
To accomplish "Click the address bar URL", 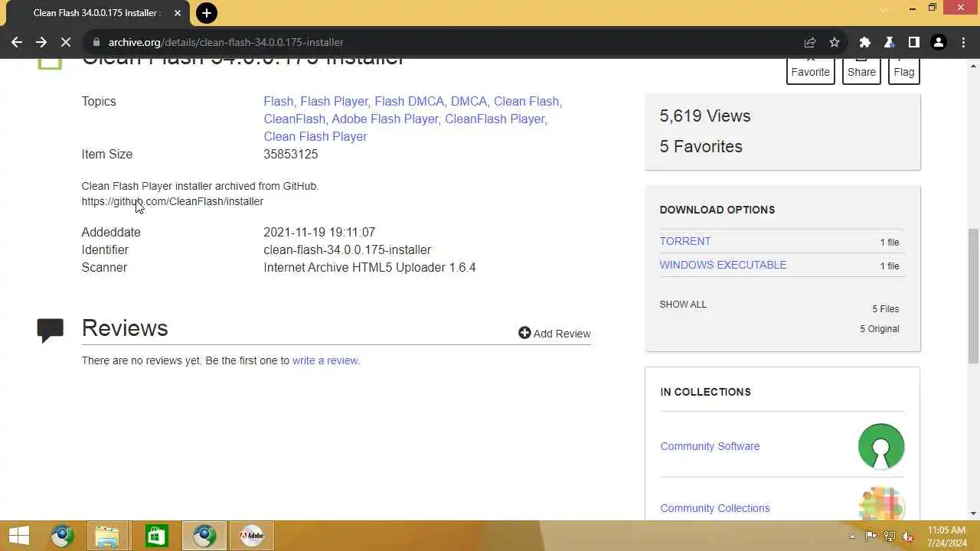I will coord(226,42).
